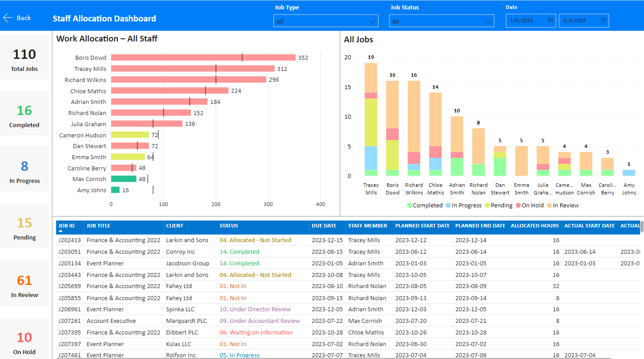This screenshot has height=359, width=644.
Task: Select the In Review 61 card
Action: pos(25,284)
